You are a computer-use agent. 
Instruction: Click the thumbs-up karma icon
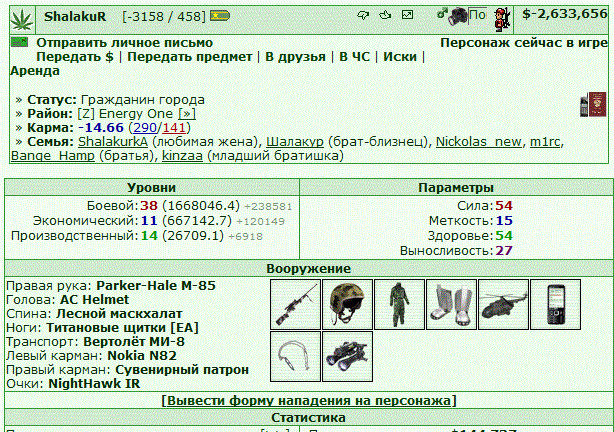(x=385, y=15)
